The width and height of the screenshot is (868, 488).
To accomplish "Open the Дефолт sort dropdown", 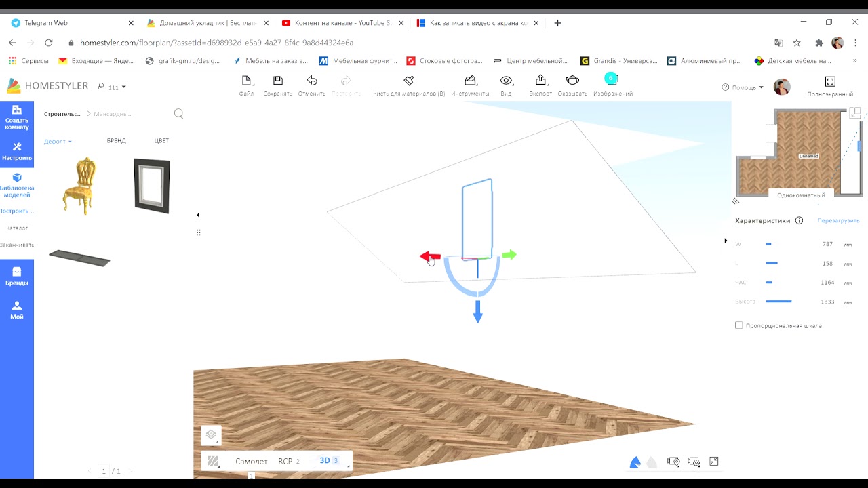I will pos(58,142).
